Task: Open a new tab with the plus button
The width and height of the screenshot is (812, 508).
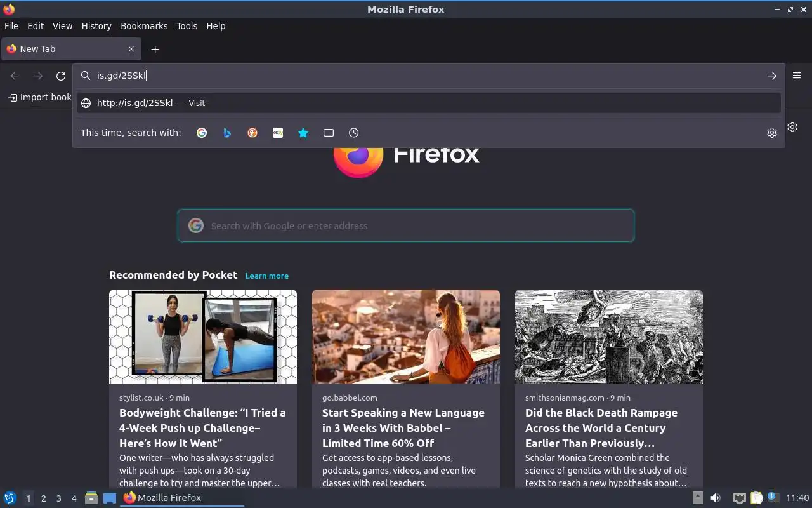Action: tap(155, 49)
